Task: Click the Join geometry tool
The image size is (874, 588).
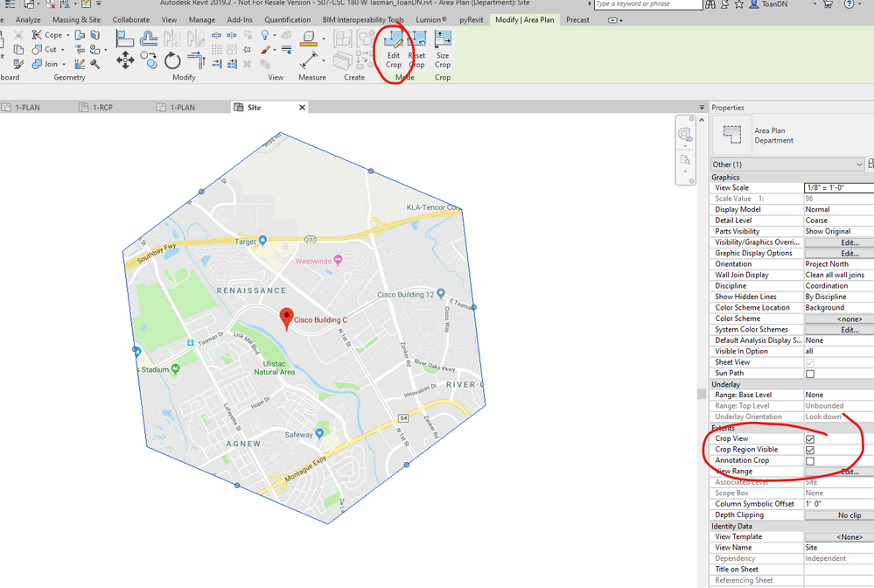Action: [x=45, y=64]
